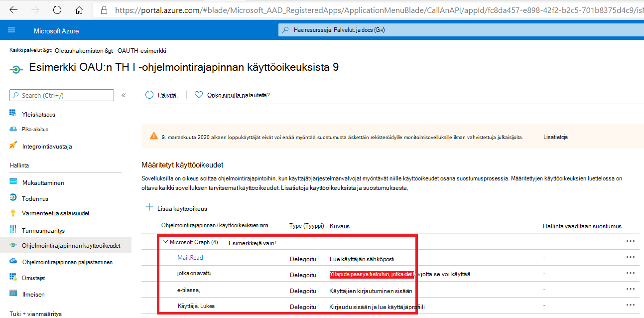This screenshot has height=318, width=644.
Task: Click the Ohjelmointirajapinnan / käyttöoikeuksien nimi header
Action: [x=215, y=226]
